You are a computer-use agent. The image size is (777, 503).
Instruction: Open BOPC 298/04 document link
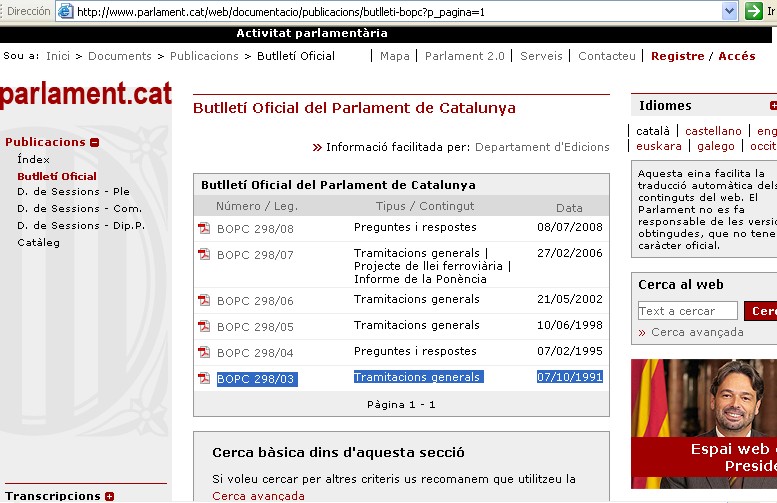[255, 353]
